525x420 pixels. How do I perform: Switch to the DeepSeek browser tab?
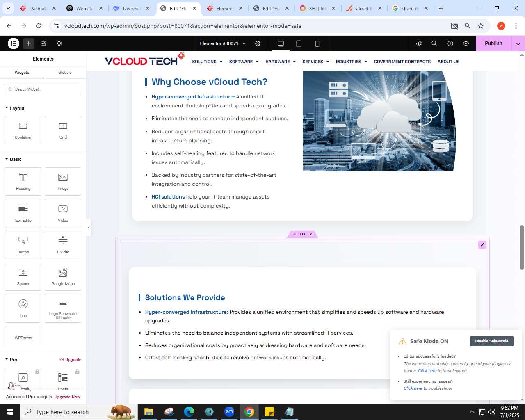[x=132, y=8]
